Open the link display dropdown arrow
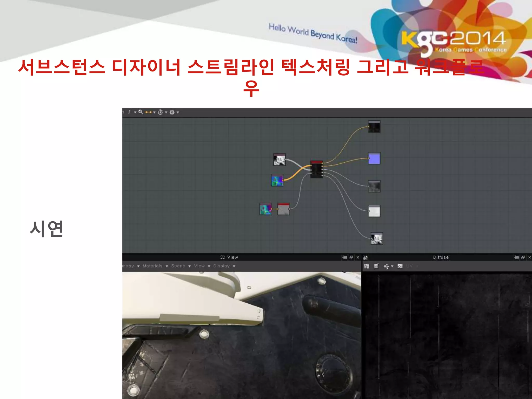The height and width of the screenshot is (399, 532). click(154, 112)
